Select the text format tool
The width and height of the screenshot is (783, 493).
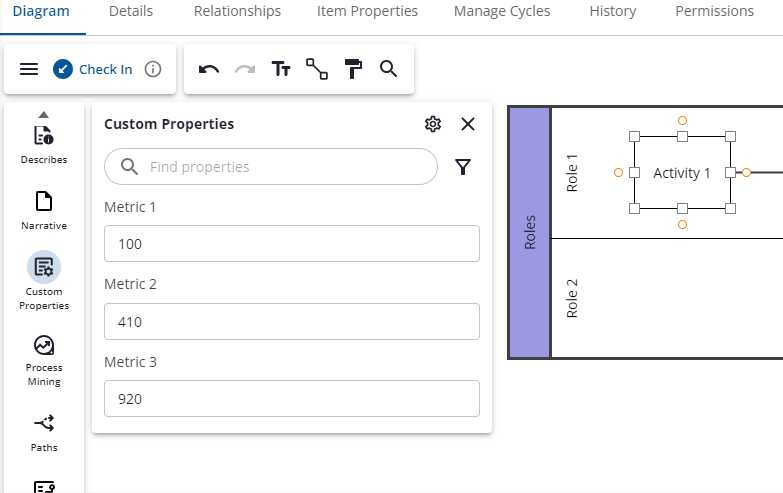click(281, 69)
